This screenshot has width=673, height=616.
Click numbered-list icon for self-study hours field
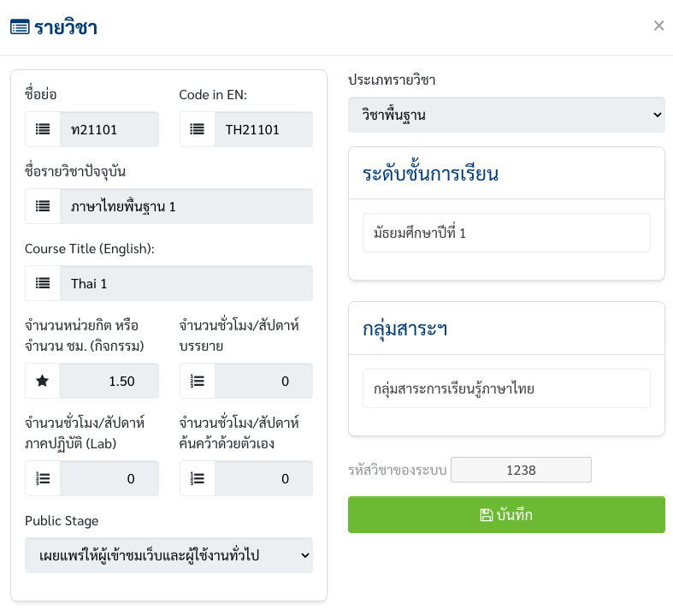(197, 478)
